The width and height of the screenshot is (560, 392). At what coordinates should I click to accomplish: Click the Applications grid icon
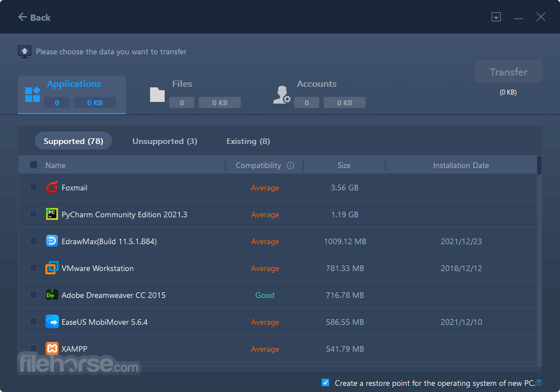pyautogui.click(x=32, y=95)
